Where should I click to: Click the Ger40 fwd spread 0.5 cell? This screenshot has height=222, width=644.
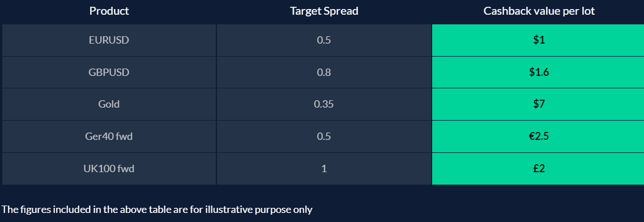click(x=324, y=136)
